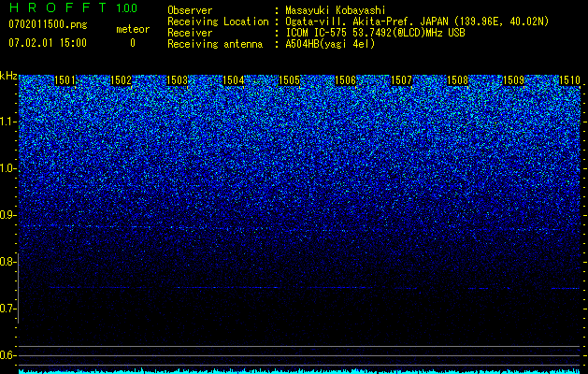Click the kHz axis unit label
The image size is (588, 374).
(x=8, y=76)
